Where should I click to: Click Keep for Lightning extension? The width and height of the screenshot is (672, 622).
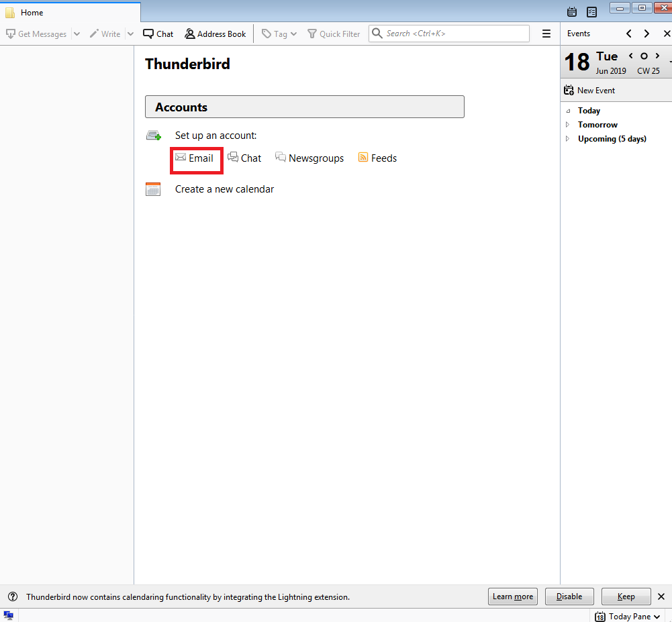[x=626, y=597]
